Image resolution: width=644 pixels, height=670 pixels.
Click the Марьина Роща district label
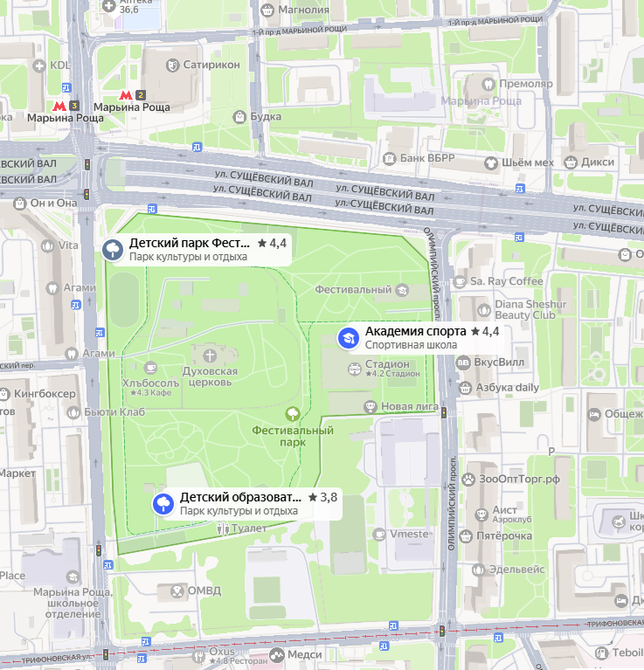481,101
